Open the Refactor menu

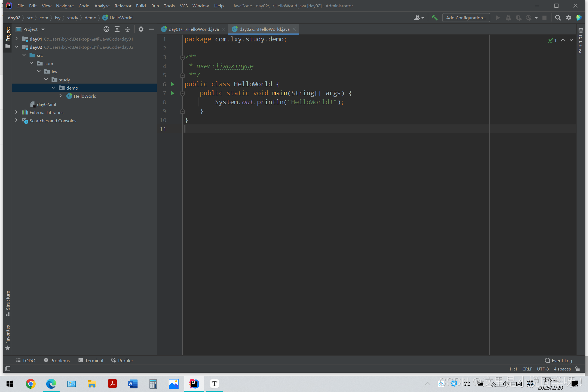pos(122,6)
